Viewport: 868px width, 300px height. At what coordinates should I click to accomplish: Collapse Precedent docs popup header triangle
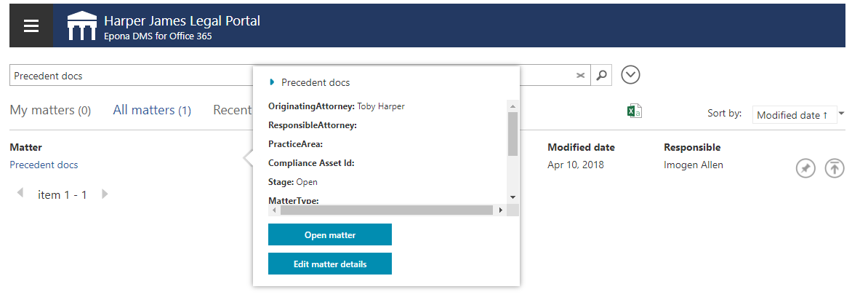coord(272,82)
